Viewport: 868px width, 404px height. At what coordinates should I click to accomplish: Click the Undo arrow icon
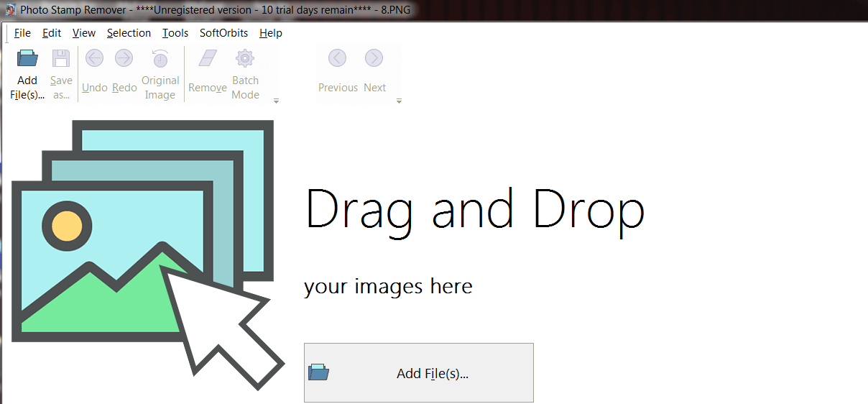click(94, 58)
